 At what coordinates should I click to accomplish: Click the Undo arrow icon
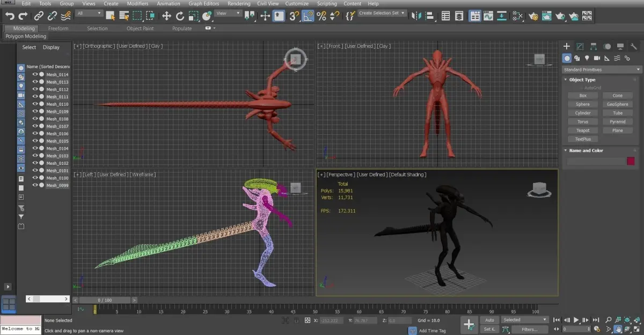9,16
